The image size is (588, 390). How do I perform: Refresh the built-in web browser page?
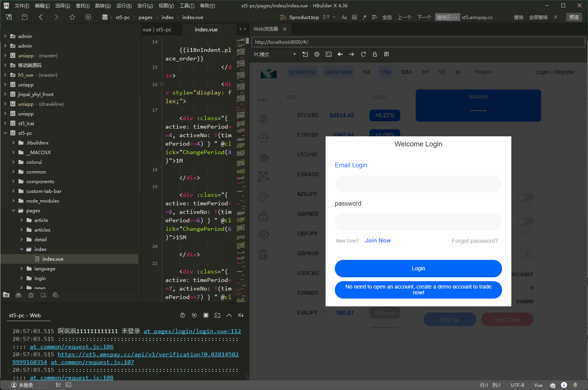coord(363,54)
